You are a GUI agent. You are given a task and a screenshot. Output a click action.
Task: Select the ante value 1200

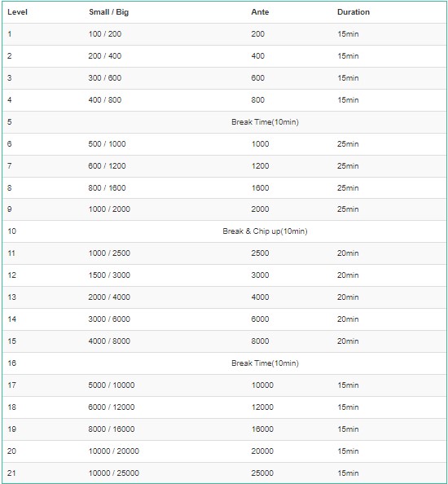tap(260, 165)
